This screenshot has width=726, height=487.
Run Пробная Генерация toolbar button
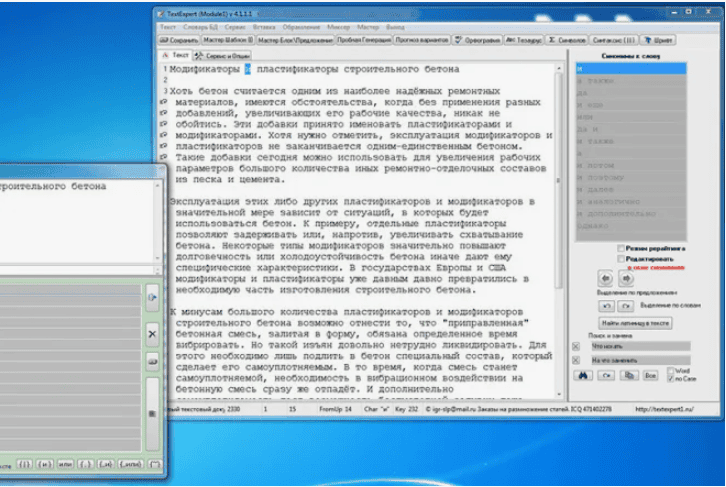(x=364, y=40)
